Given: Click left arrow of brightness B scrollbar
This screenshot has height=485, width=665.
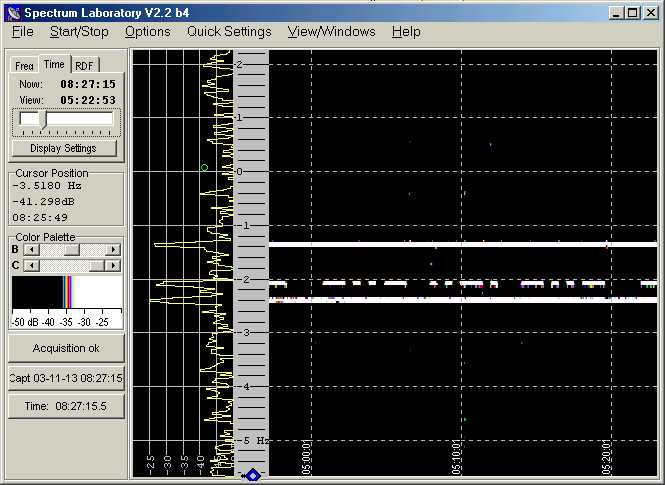Looking at the screenshot, I should (31, 250).
